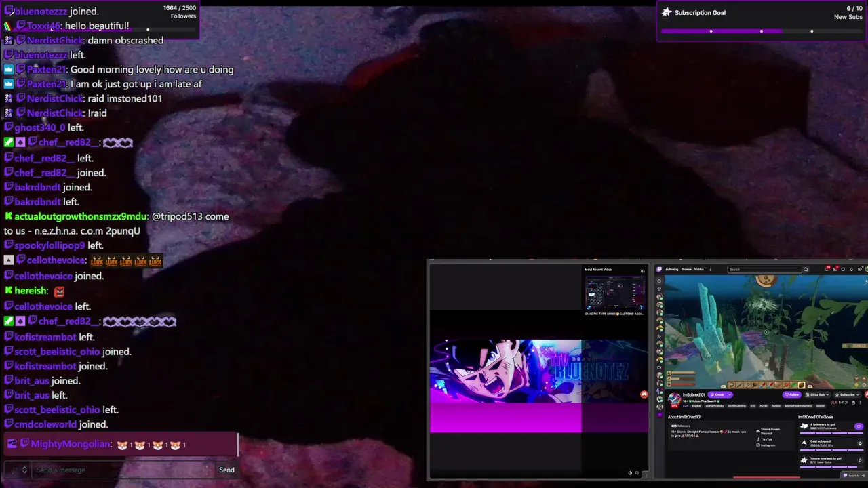Close the Most Recent Video overlay
Viewport: 868px width, 488px height.
click(x=642, y=271)
